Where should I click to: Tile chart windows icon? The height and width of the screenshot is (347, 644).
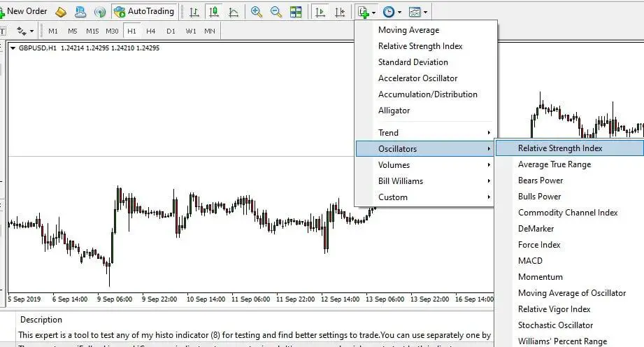point(296,12)
